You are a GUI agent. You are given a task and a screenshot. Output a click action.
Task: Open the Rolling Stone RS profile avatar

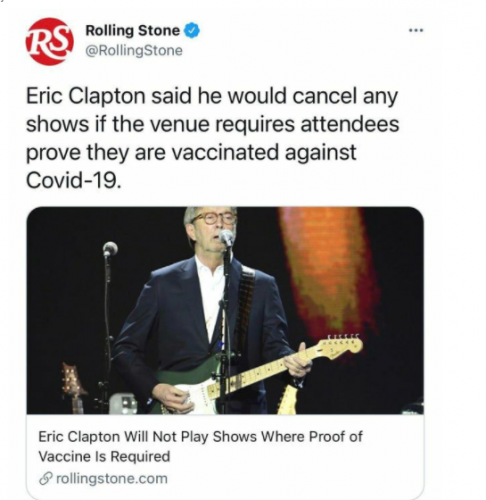(x=50, y=41)
